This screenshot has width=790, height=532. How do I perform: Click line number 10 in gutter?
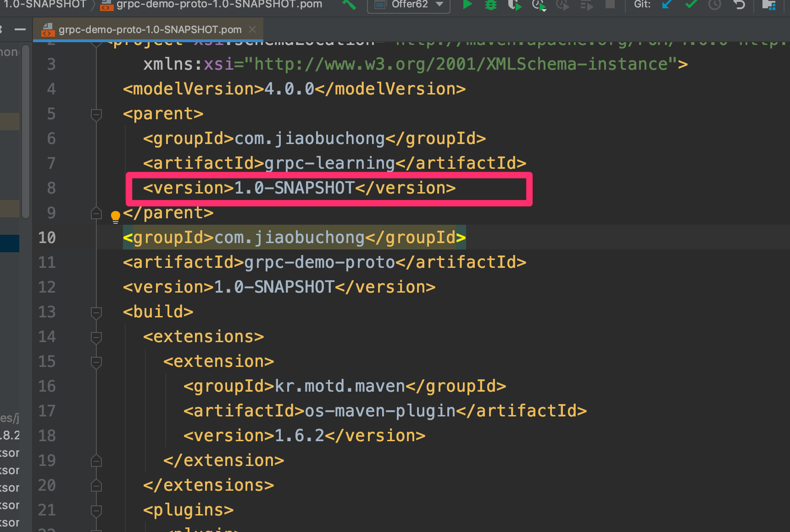click(47, 238)
